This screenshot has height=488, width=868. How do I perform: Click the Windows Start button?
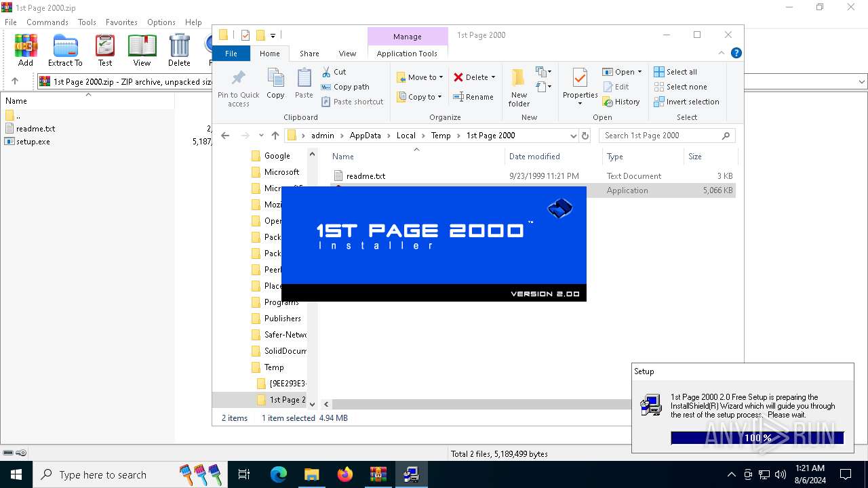click(16, 474)
